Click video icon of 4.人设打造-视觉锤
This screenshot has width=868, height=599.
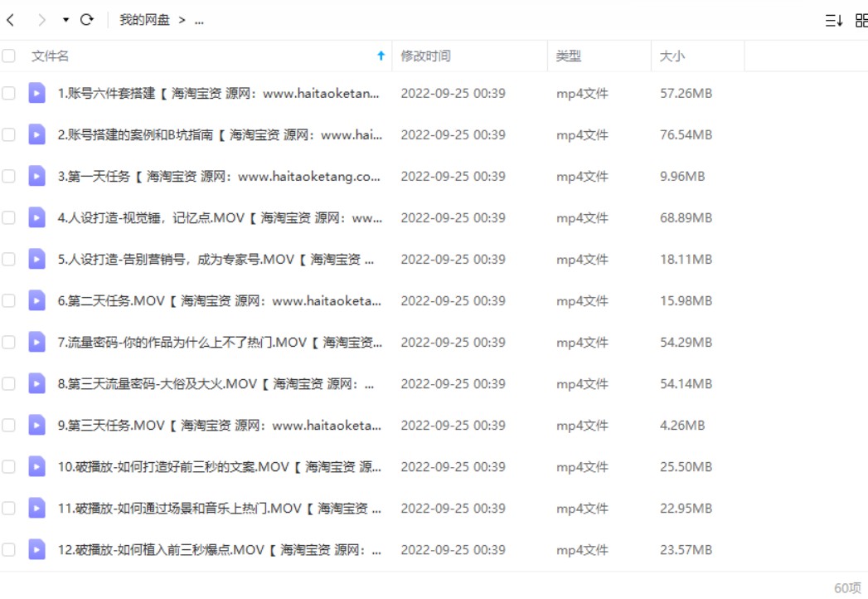point(36,217)
